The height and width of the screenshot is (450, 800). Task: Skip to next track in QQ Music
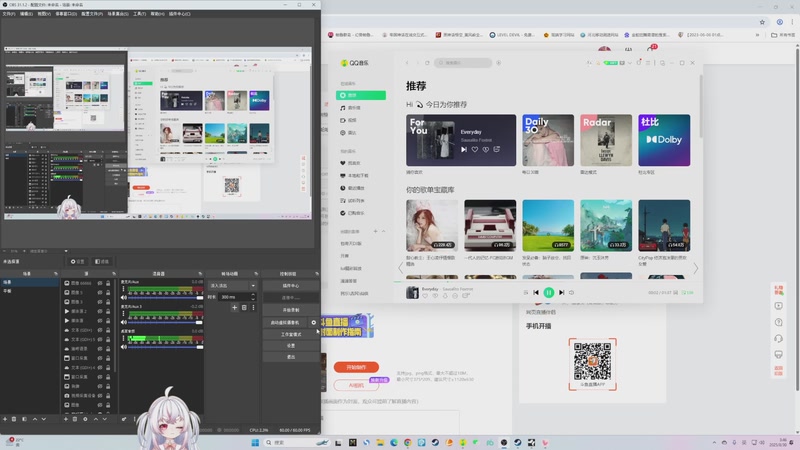pyautogui.click(x=561, y=292)
